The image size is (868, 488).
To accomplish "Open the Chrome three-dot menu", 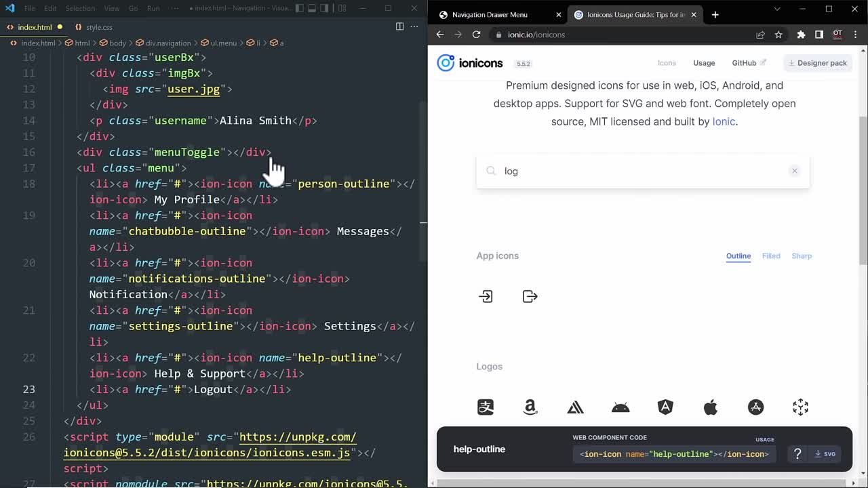I will [855, 35].
